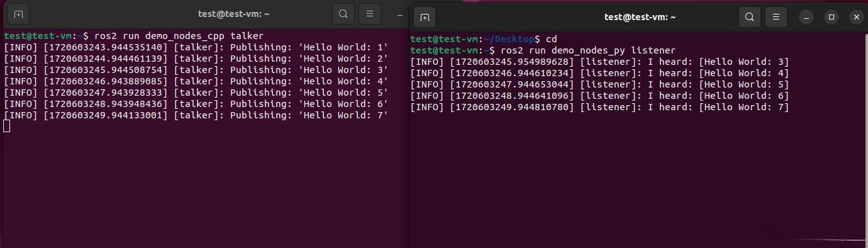Screen dimensions: 868x248
Task: Open hamburger menu in right terminal window
Action: coord(776,17)
